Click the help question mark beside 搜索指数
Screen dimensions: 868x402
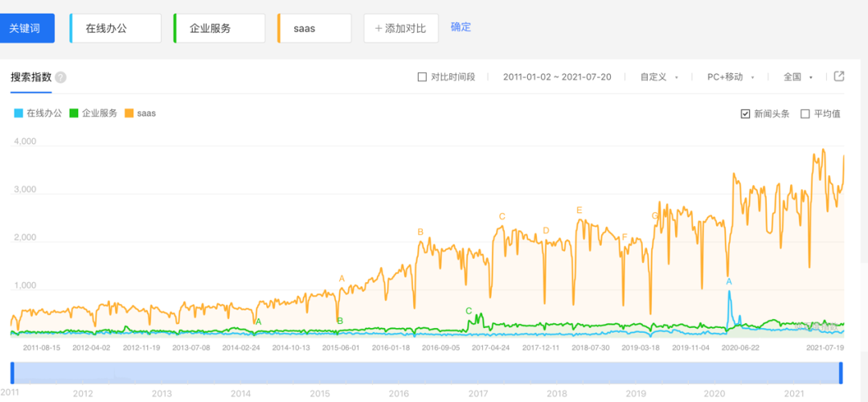(61, 78)
